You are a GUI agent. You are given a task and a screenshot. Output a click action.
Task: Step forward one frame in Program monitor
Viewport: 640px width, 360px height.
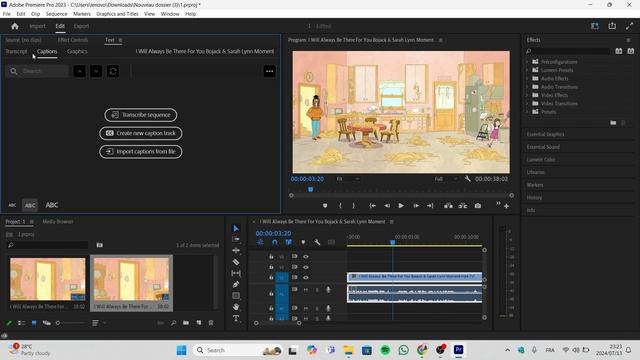(x=416, y=206)
